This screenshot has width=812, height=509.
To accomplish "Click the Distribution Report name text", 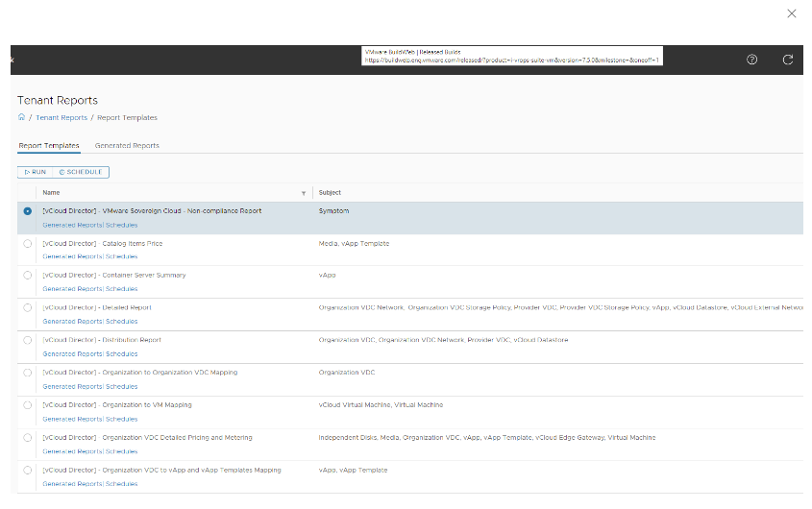I will pos(102,340).
